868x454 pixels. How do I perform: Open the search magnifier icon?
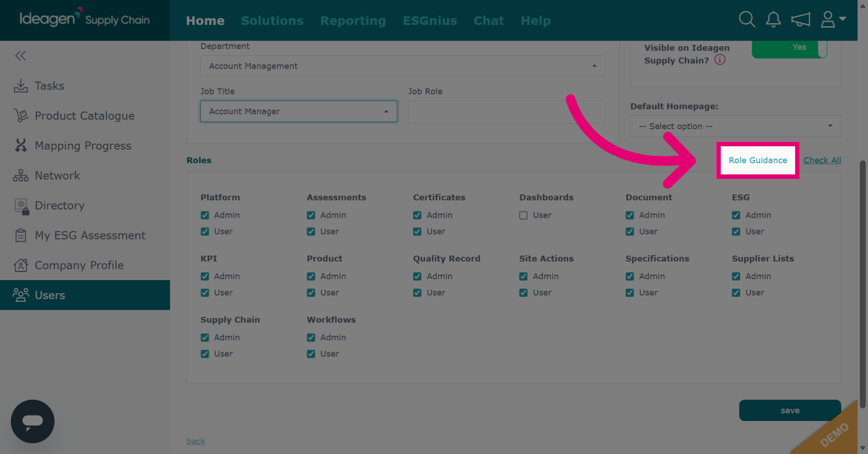747,19
